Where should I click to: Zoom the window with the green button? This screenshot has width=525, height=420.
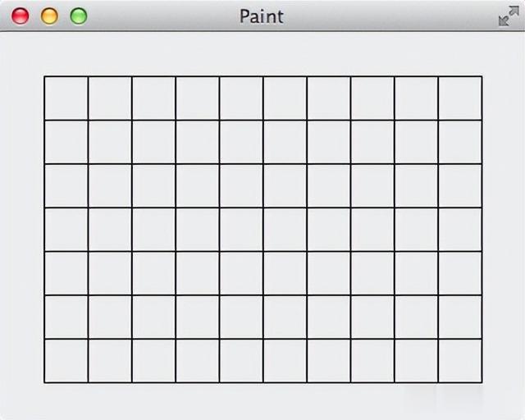click(x=79, y=16)
